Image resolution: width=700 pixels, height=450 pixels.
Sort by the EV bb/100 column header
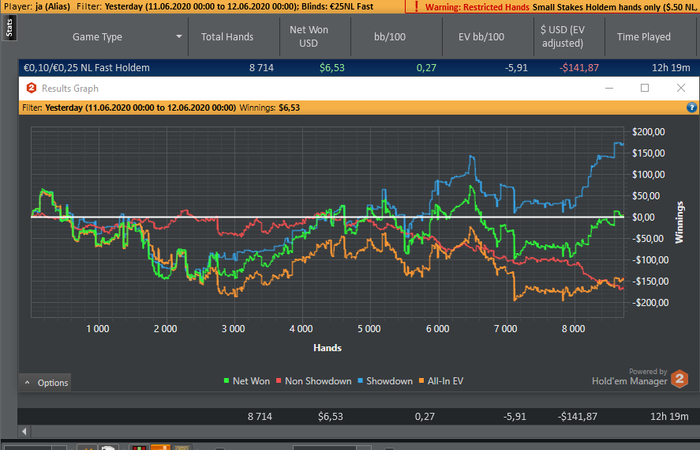click(481, 37)
